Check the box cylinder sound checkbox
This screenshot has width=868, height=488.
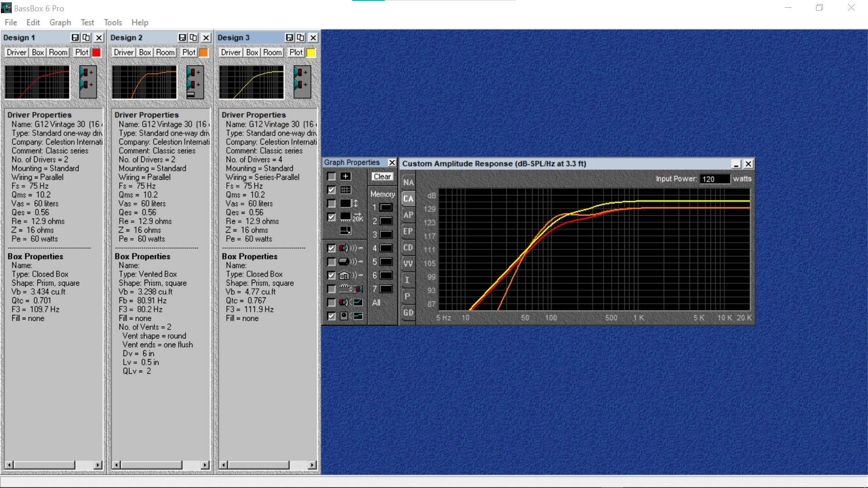(x=331, y=262)
